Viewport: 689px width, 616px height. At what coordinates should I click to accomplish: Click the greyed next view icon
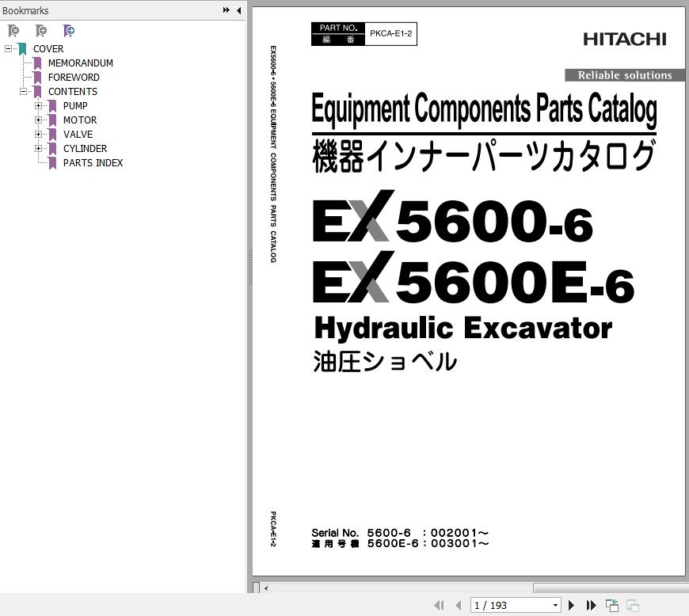coord(632,605)
